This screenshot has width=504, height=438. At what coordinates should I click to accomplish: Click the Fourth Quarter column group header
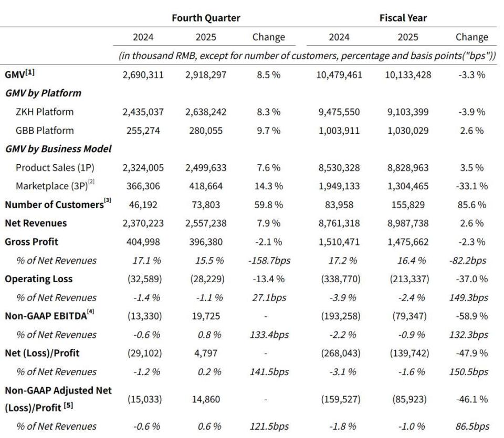click(x=206, y=18)
